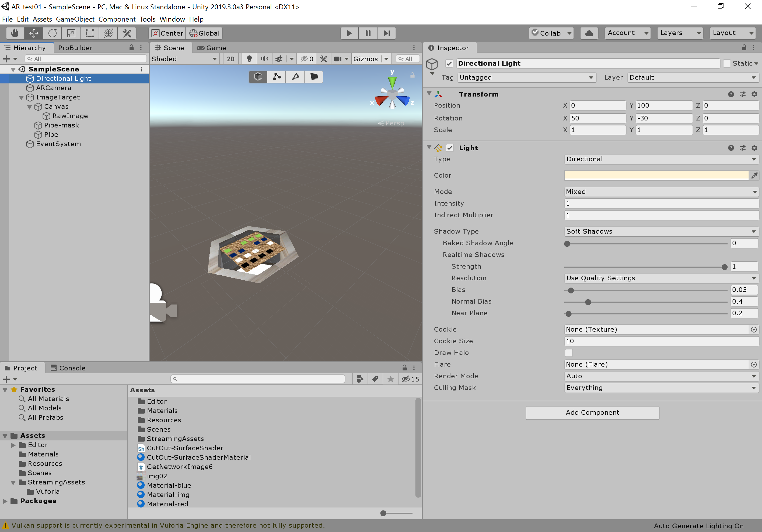Toggle scene lighting bulb icon
Screen dimensions: 762x532
[249, 59]
